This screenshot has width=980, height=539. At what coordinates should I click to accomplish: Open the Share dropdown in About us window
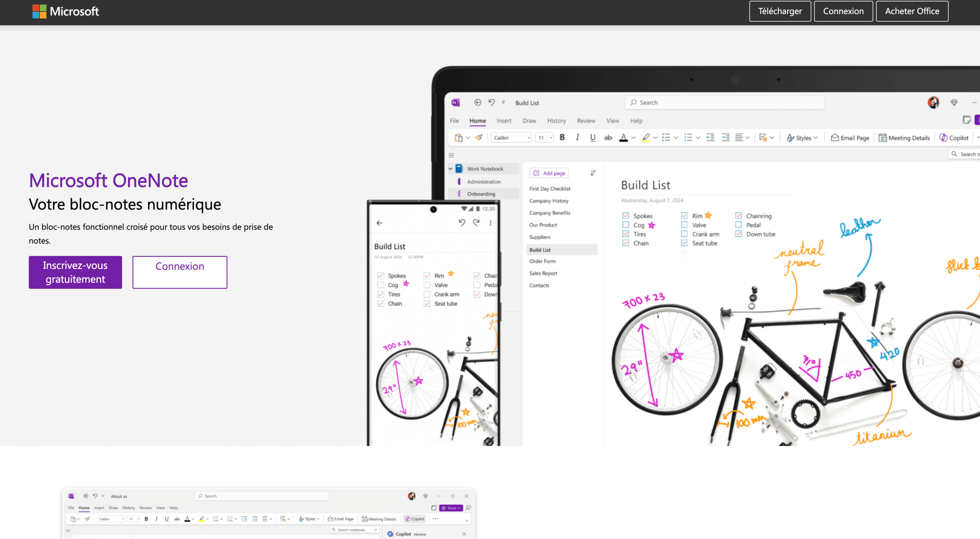click(x=451, y=508)
